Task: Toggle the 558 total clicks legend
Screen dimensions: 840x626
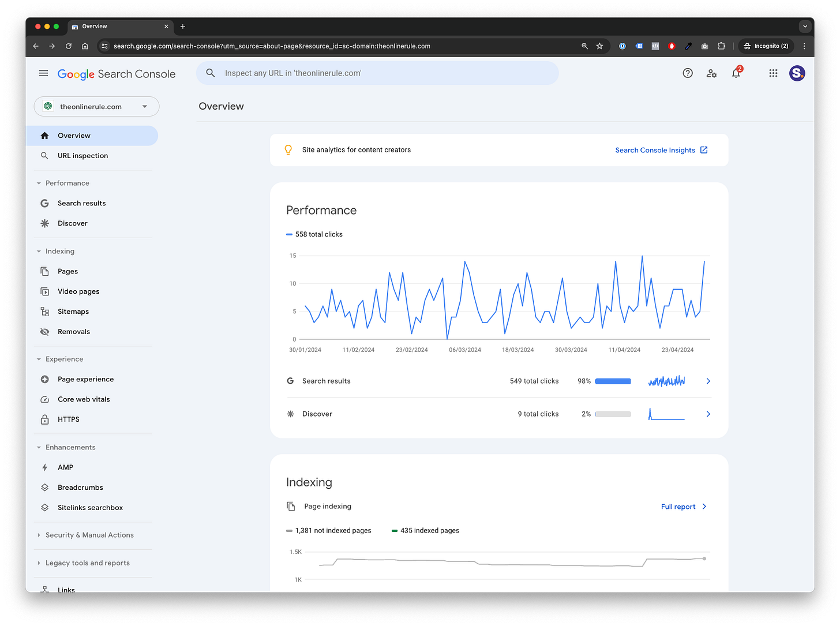Action: pos(314,234)
